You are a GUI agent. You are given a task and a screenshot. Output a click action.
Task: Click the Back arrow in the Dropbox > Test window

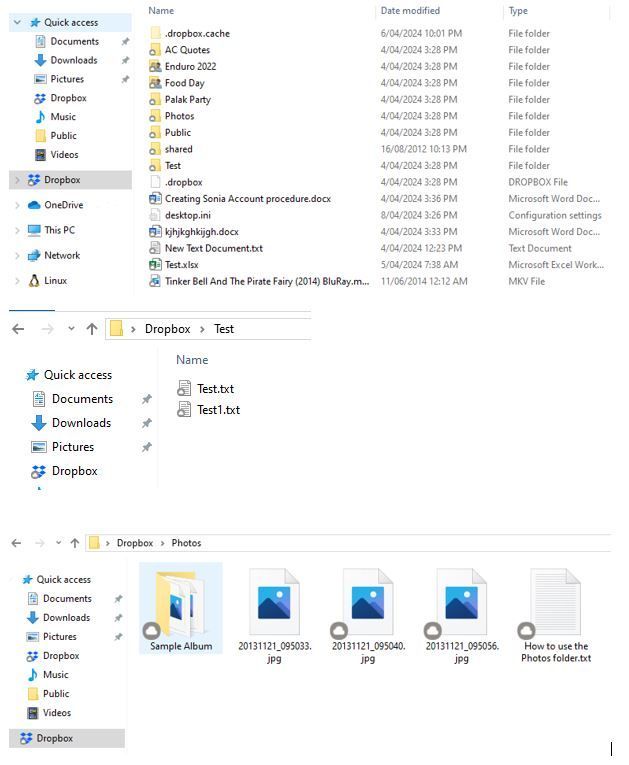pyautogui.click(x=18, y=329)
